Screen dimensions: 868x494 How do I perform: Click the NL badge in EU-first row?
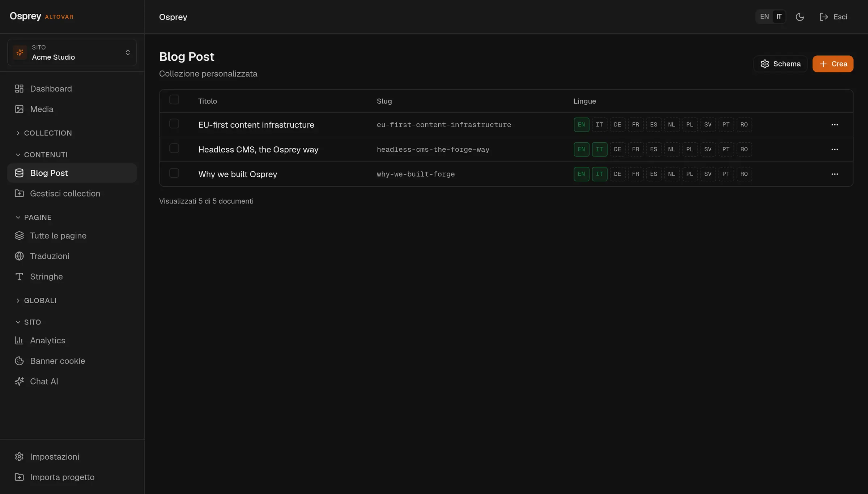pos(672,125)
